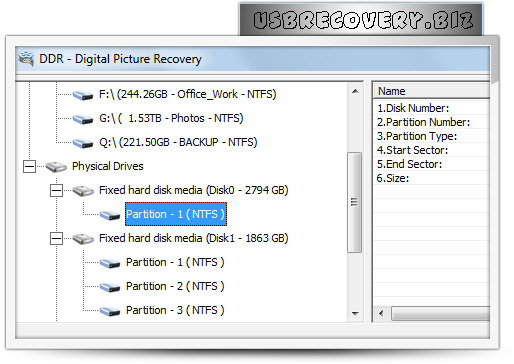Viewport: 514px width, 364px height.
Task: Select Q:\ 221.50GB BACKUP drive entry
Action: 178,142
